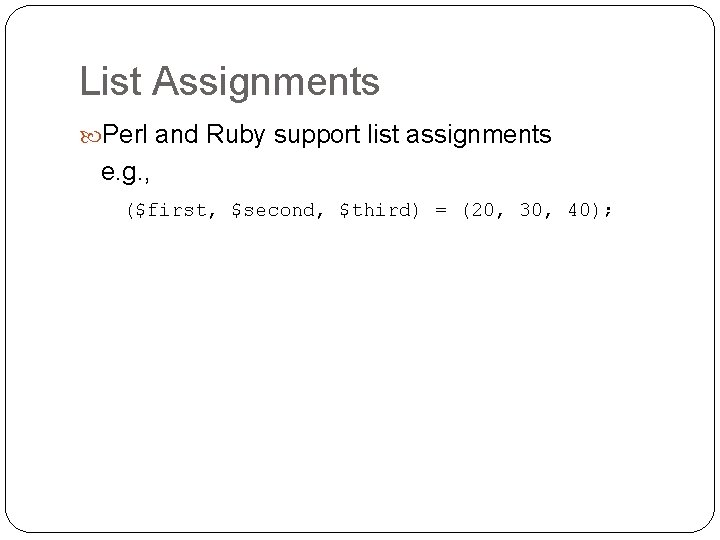Click the opening parenthesis before "$first"

(x=130, y=211)
